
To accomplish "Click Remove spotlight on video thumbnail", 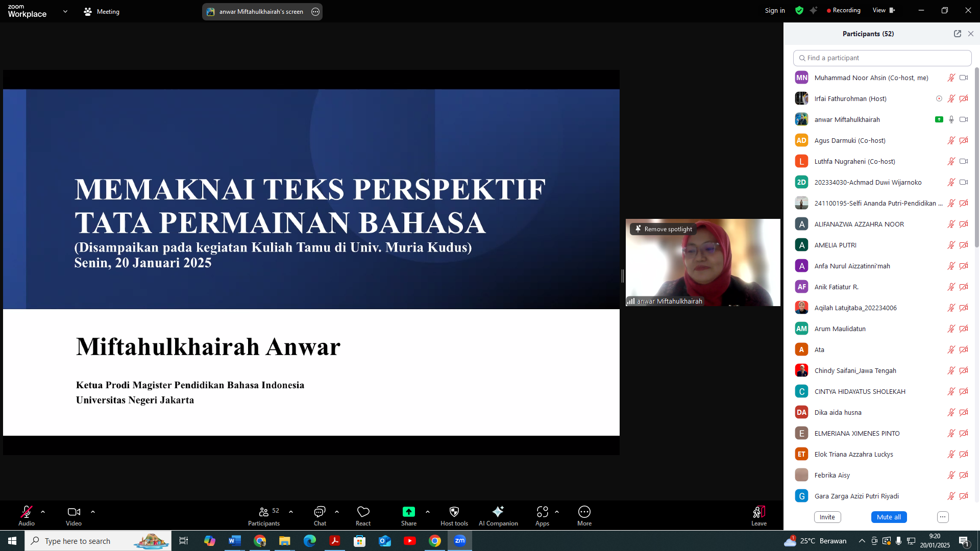I will click(x=664, y=229).
